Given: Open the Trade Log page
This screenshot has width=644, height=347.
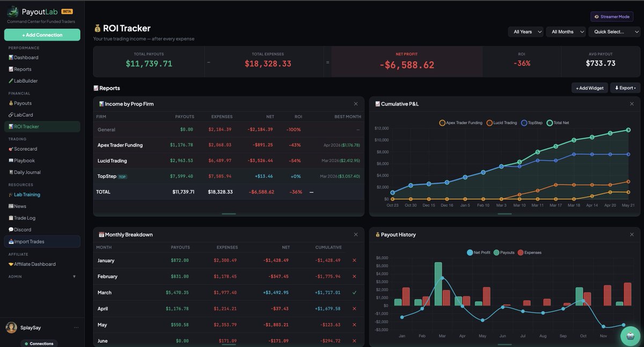Looking at the screenshot, I should tap(21, 218).
